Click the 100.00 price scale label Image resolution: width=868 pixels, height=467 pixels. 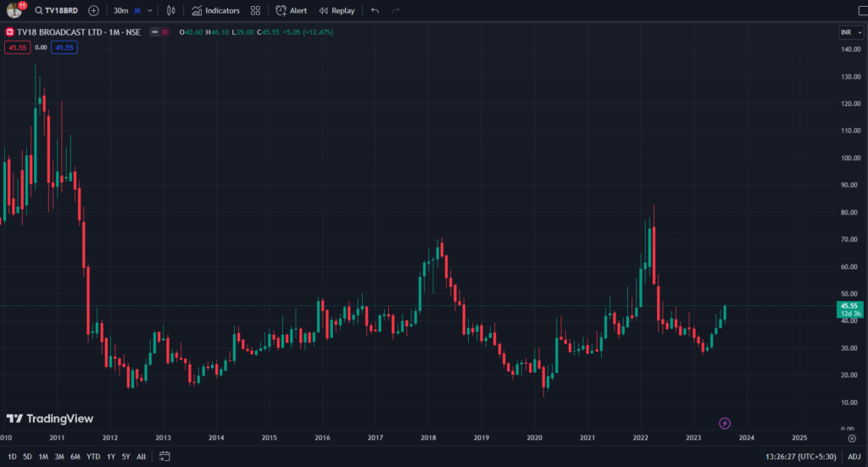851,158
